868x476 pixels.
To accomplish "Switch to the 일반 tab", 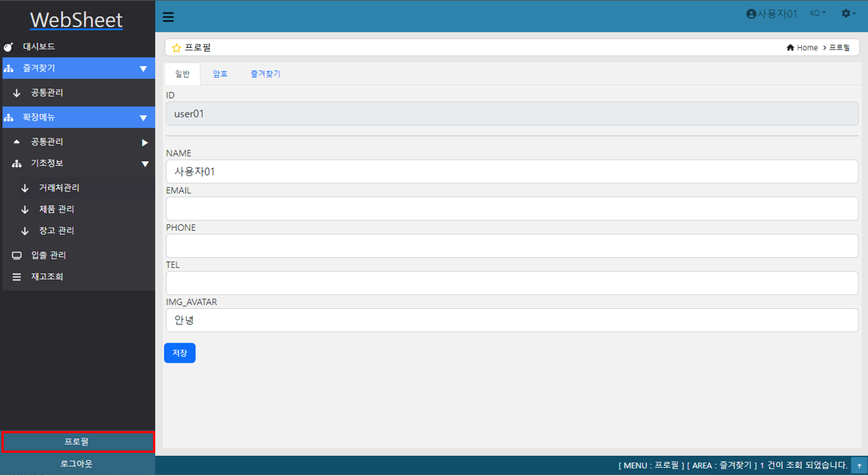I will [x=182, y=74].
